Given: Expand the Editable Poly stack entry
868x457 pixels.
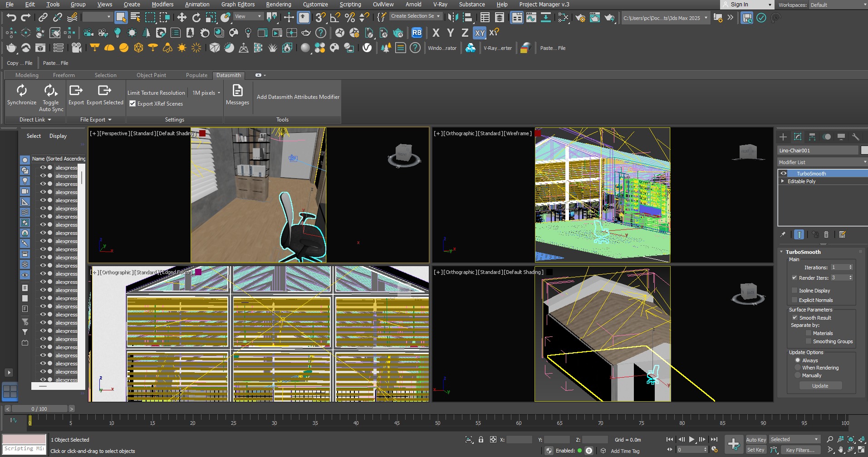Looking at the screenshot, I should coord(783,181).
